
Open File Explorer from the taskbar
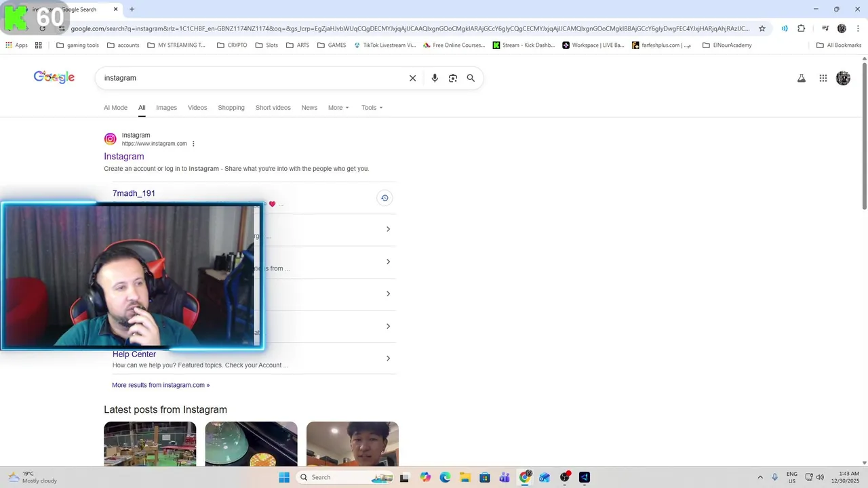pos(465,477)
